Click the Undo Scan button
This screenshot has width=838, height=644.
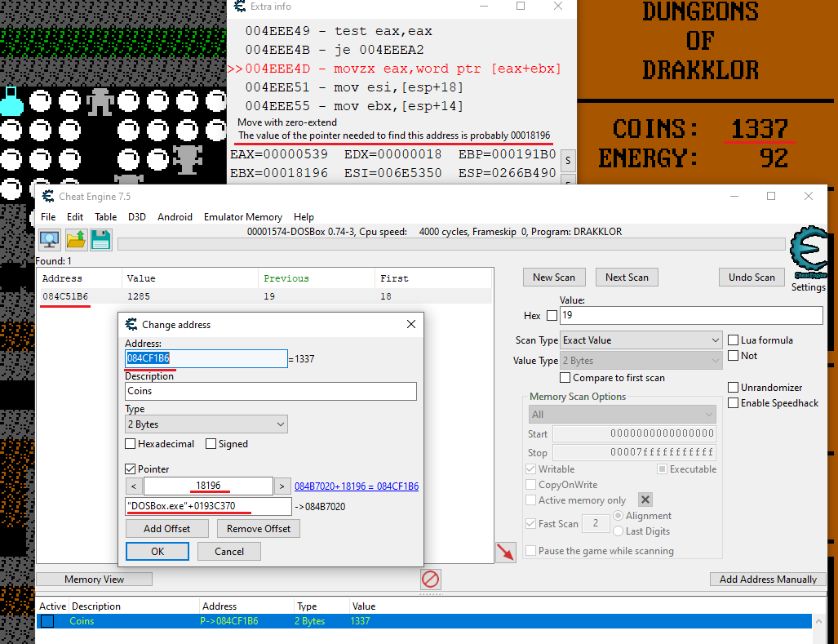point(752,278)
